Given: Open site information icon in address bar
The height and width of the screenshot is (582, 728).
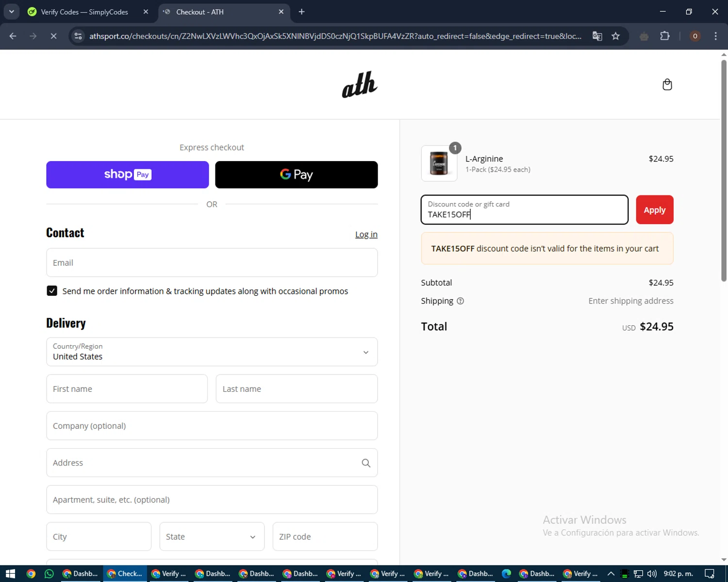Looking at the screenshot, I should (x=78, y=36).
